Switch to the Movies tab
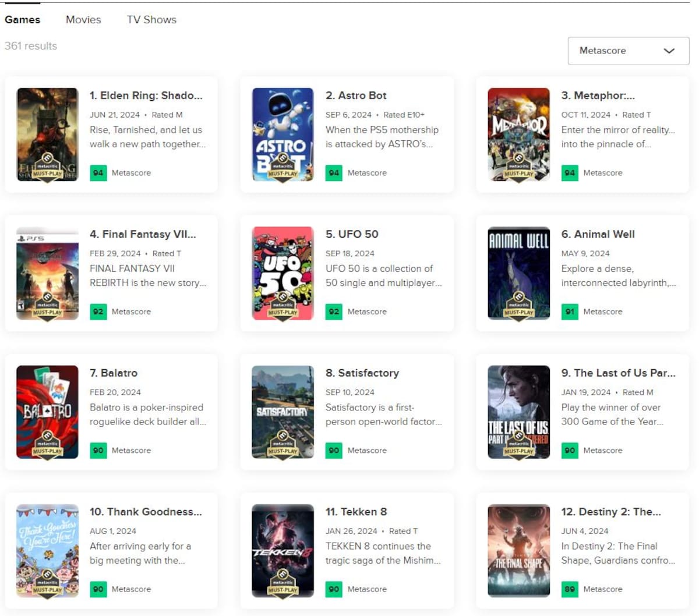 pos(83,19)
